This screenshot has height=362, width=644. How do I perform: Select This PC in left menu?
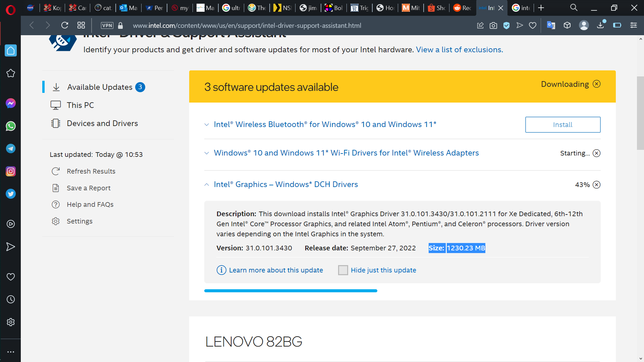pos(80,105)
